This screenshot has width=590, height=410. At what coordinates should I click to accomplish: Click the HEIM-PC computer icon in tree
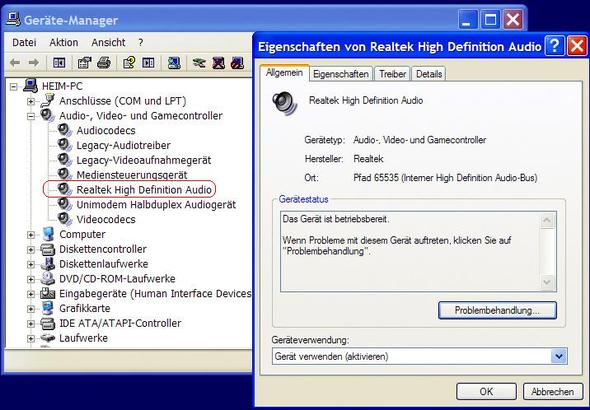[30, 86]
